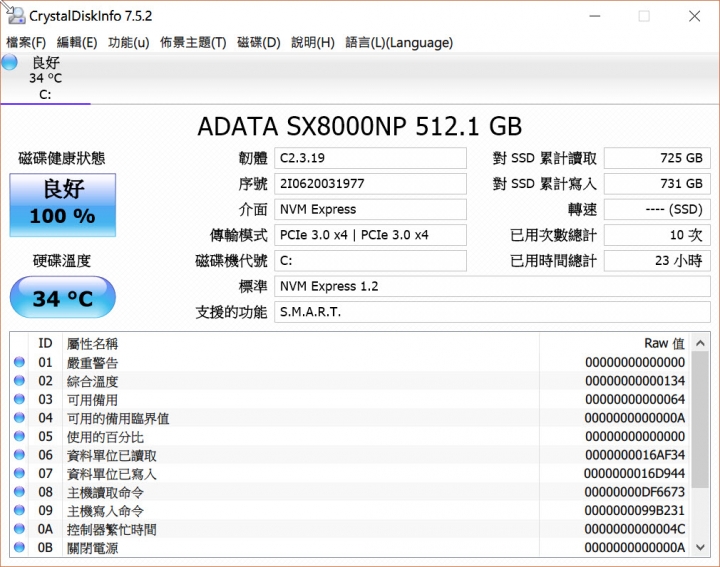The image size is (720, 567).
Task: Select the 關閉電源 attribute row
Action: [349, 547]
